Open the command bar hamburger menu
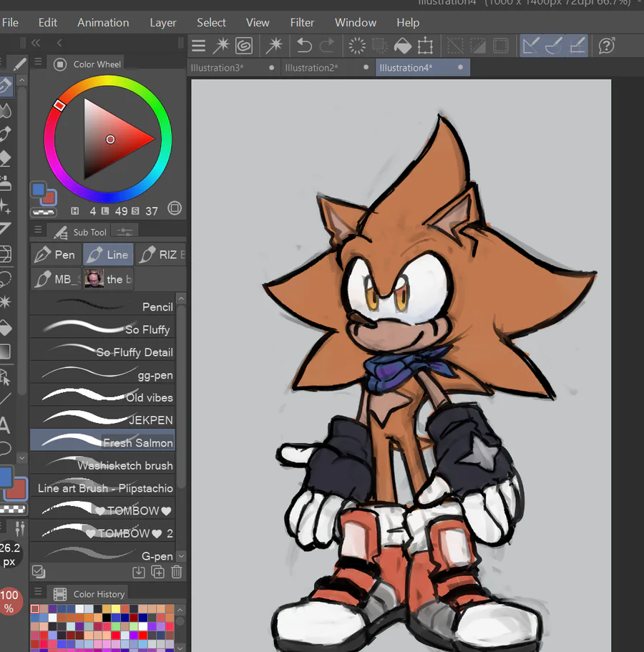The image size is (644, 652). [x=198, y=46]
